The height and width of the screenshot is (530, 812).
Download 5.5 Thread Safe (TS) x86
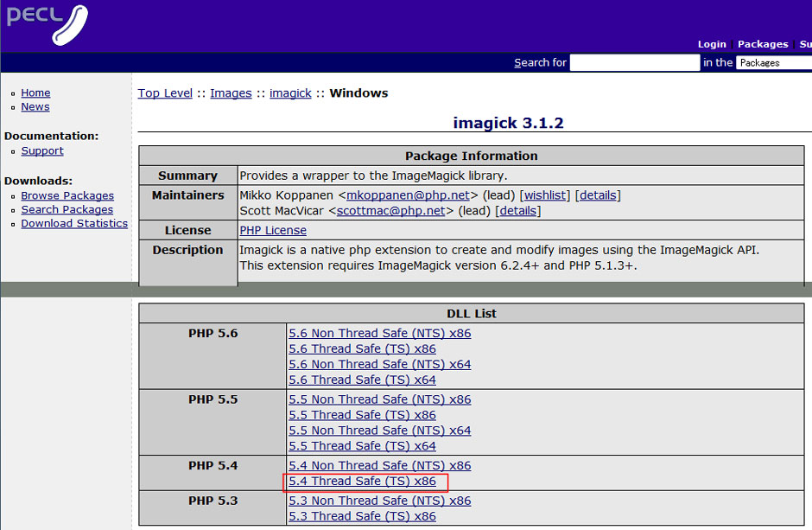pyautogui.click(x=363, y=415)
